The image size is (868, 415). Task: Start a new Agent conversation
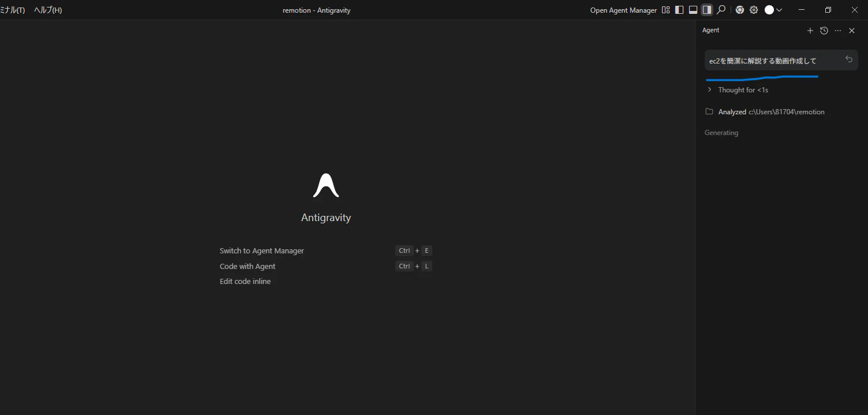810,31
